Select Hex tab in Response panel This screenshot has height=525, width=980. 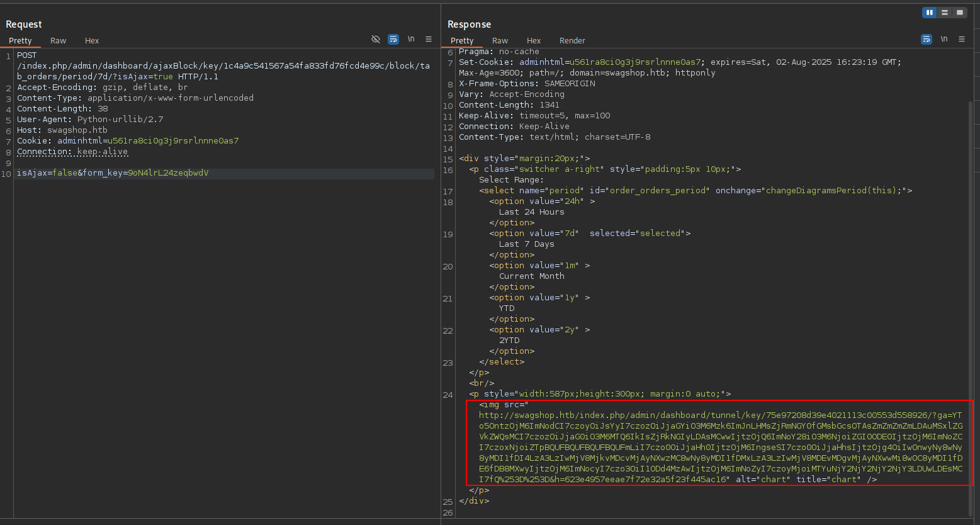[x=534, y=40]
